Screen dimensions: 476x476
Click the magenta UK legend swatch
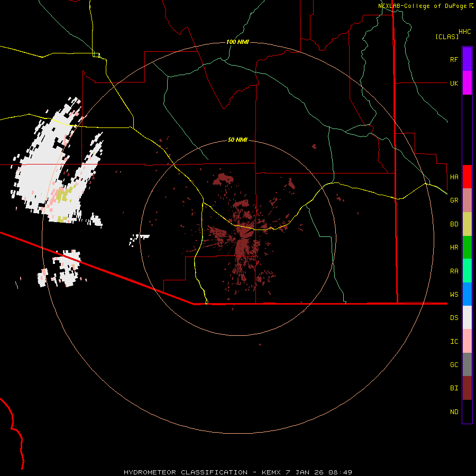pyautogui.click(x=467, y=83)
